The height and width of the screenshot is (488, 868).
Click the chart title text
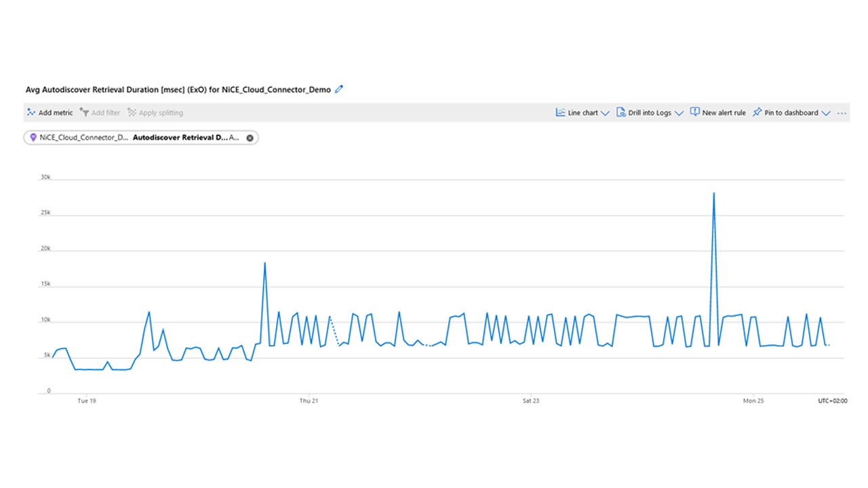(x=178, y=89)
